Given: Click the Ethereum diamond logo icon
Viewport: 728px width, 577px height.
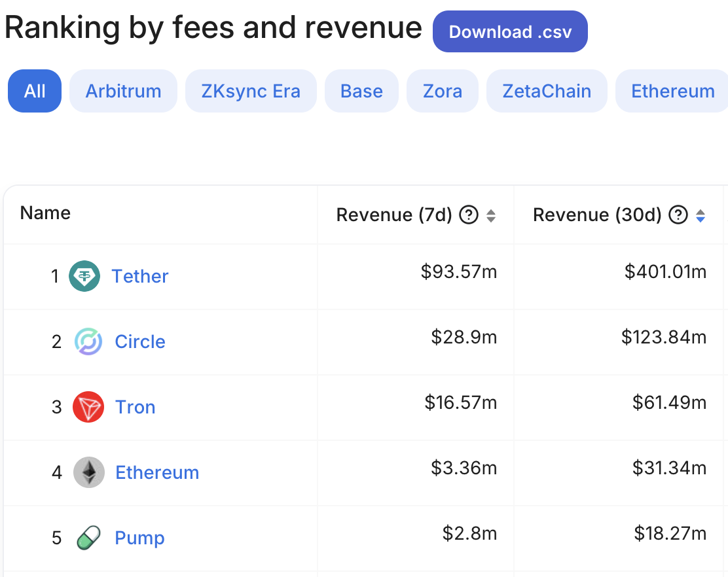Looking at the screenshot, I should pos(88,472).
